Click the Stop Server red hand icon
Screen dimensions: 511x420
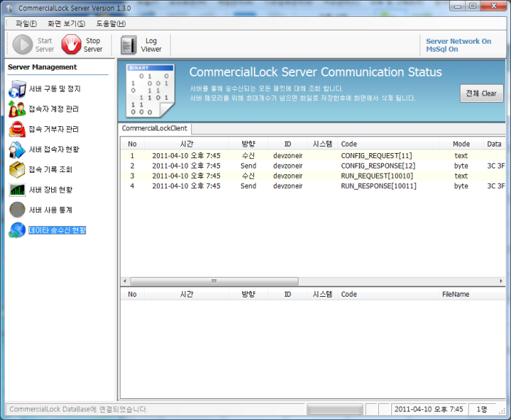[71, 44]
